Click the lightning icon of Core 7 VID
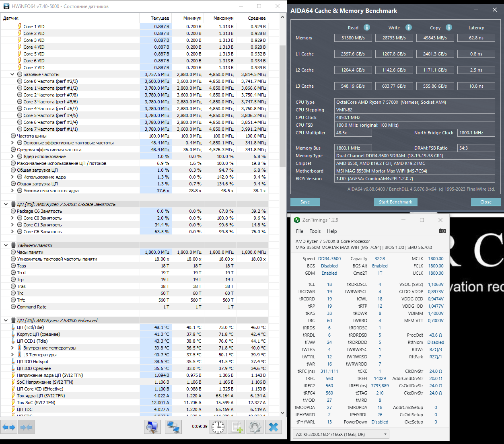Viewport: 504px width, 444px height. pos(19,68)
